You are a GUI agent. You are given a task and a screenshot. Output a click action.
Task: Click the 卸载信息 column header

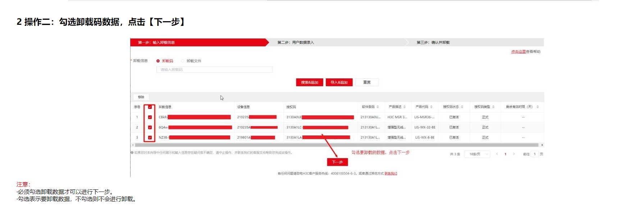tap(165, 107)
